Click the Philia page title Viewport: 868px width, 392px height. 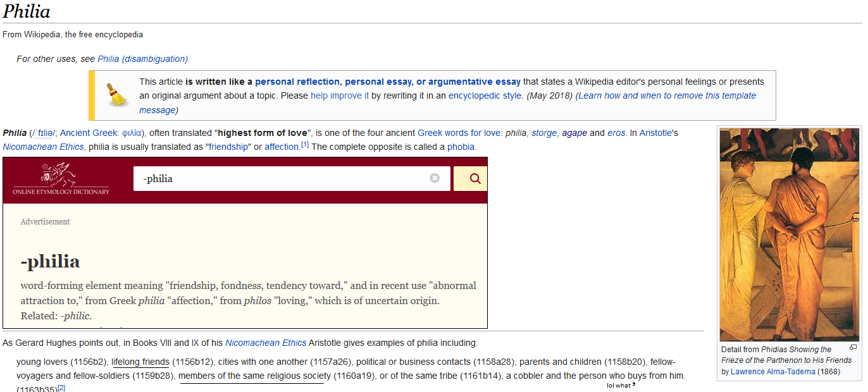tap(27, 11)
